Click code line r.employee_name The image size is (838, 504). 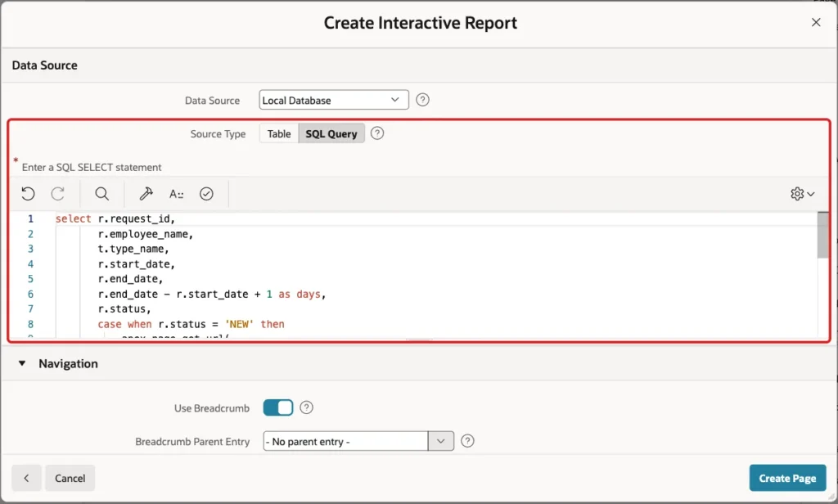pyautogui.click(x=146, y=234)
